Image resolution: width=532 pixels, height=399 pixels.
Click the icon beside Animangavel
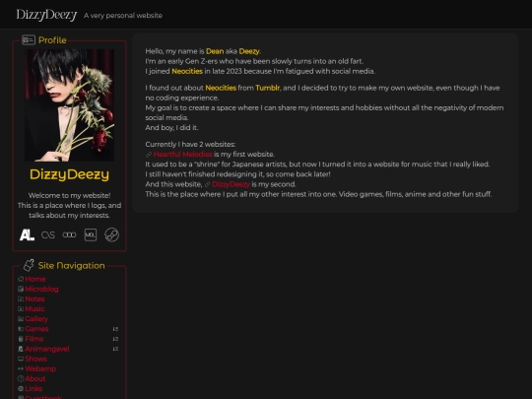click(21, 349)
